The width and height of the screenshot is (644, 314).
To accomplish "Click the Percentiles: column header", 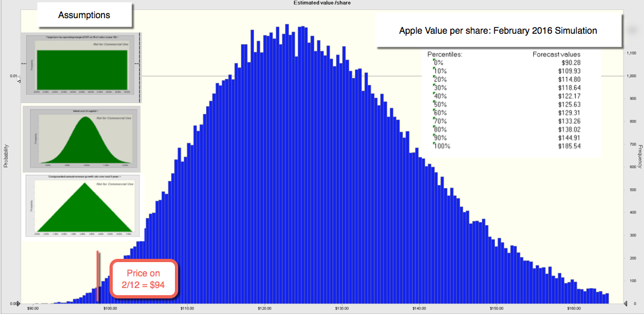I will 445,54.
